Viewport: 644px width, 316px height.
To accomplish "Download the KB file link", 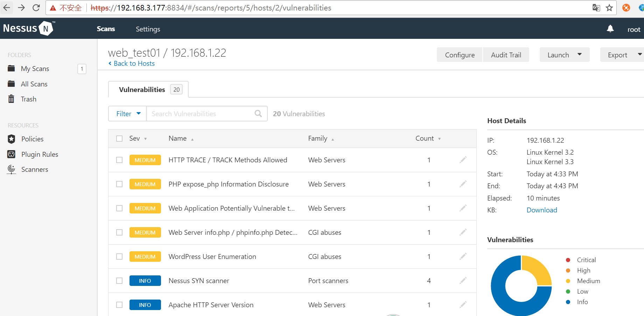I will pos(542,210).
